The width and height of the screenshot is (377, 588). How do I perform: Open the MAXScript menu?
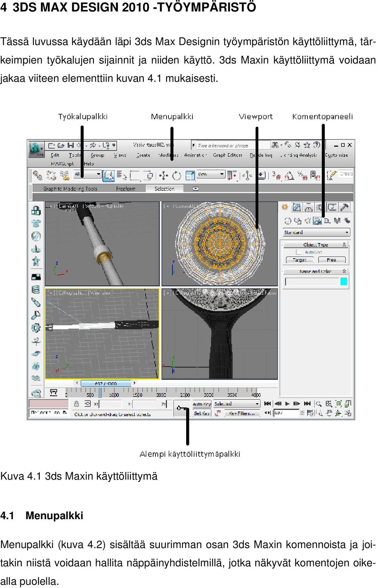(x=62, y=164)
